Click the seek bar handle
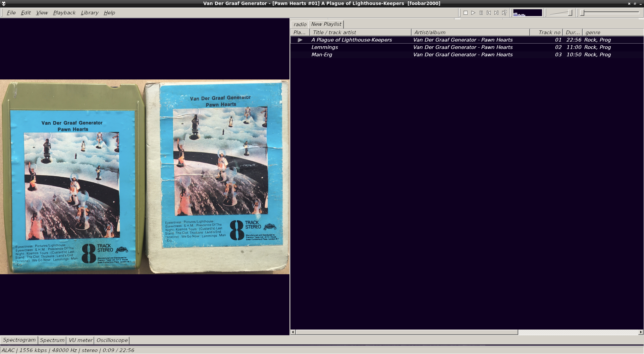Screen dimensions: 644x354 point(583,13)
